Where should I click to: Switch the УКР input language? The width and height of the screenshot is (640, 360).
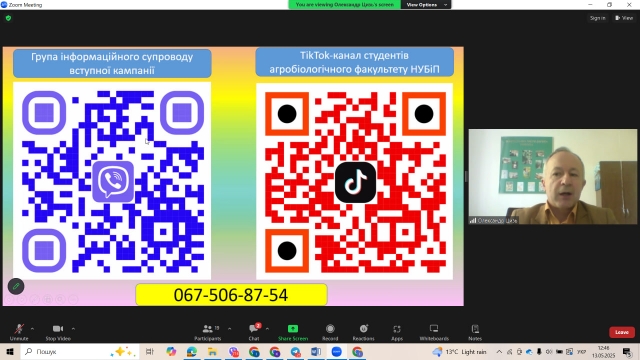582,351
